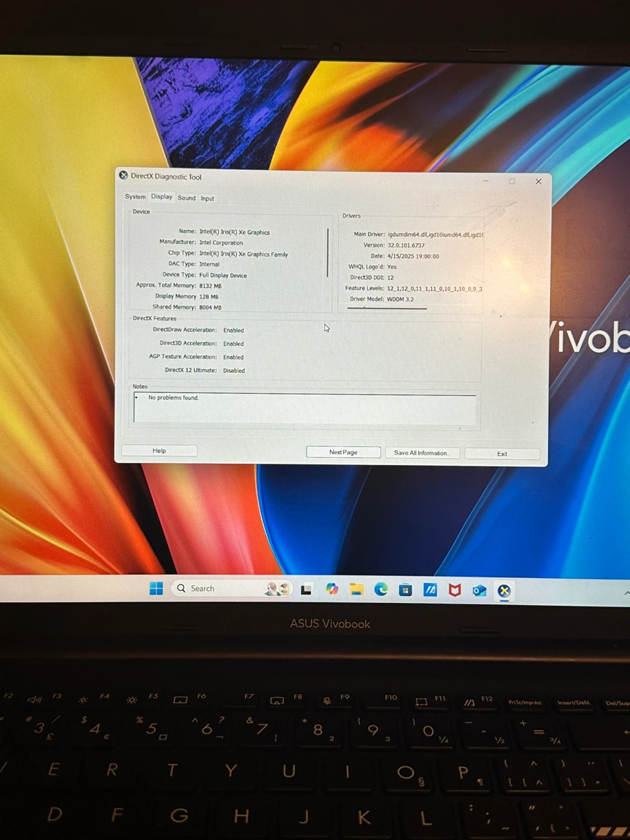Click the Notes text box
630x840 pixels.
pyautogui.click(x=304, y=408)
